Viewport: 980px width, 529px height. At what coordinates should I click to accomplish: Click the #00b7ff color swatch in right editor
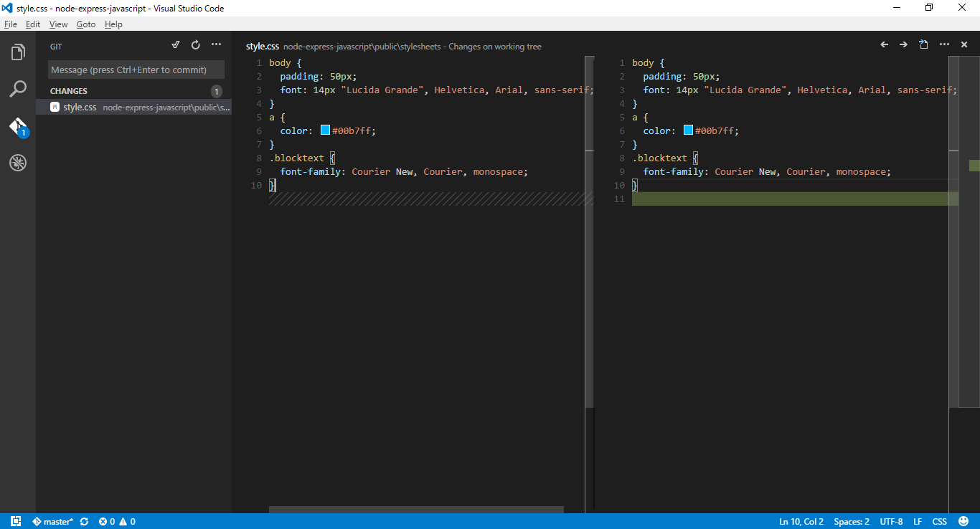688,130
